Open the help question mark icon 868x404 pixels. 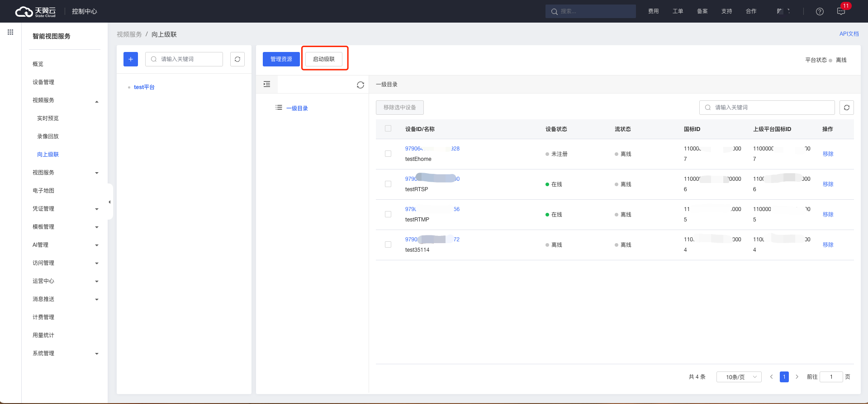(820, 12)
